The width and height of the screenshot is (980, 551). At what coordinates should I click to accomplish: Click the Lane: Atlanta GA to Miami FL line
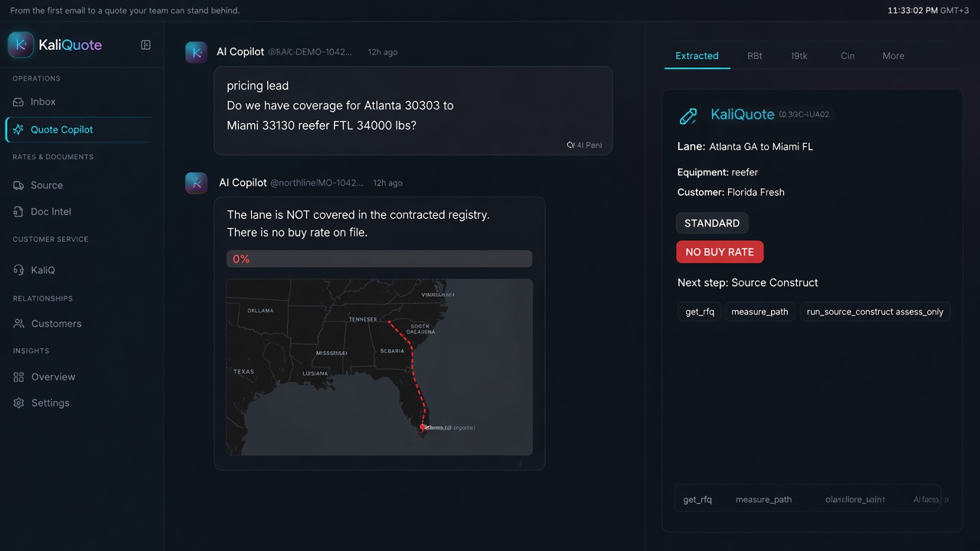pyautogui.click(x=745, y=146)
